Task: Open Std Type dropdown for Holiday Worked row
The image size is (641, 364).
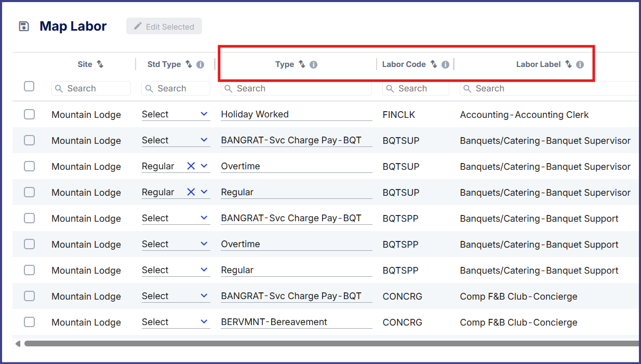Action: point(204,114)
